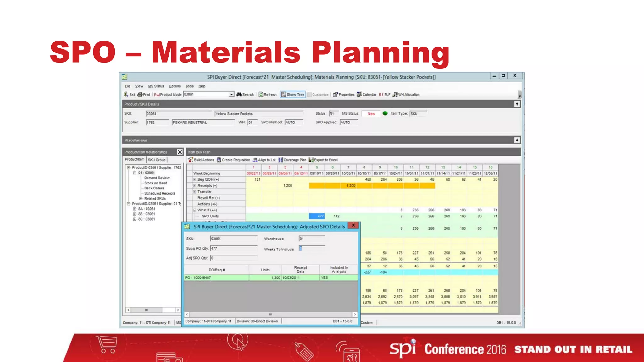Expand the Beg QOH (+) row
The width and height of the screenshot is (644, 362).
194,180
